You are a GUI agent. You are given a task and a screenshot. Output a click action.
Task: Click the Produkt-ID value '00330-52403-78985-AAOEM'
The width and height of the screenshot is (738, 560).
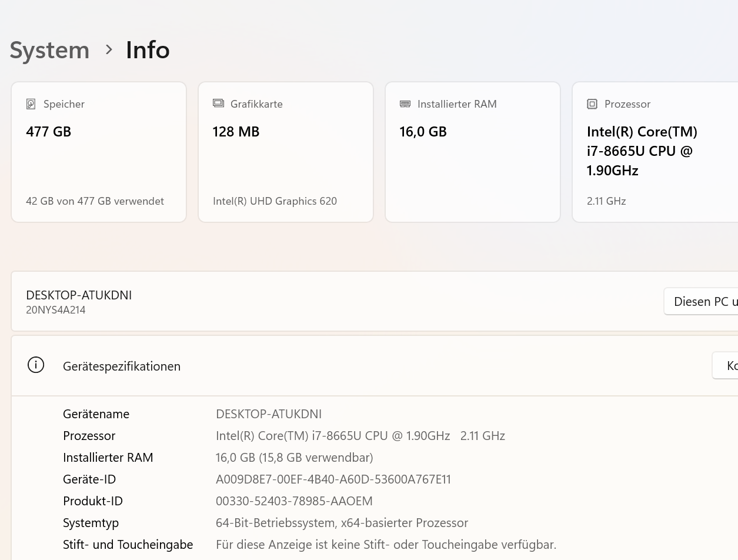click(x=294, y=501)
